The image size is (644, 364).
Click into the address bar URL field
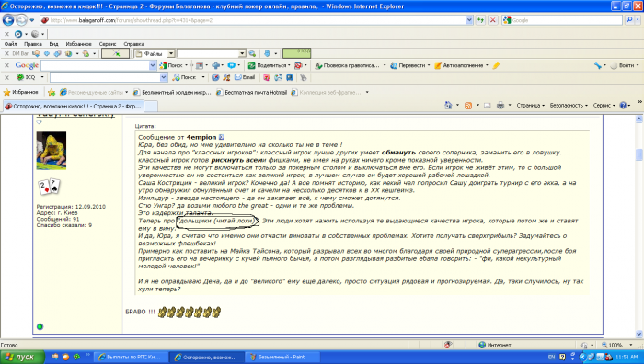point(254,19)
